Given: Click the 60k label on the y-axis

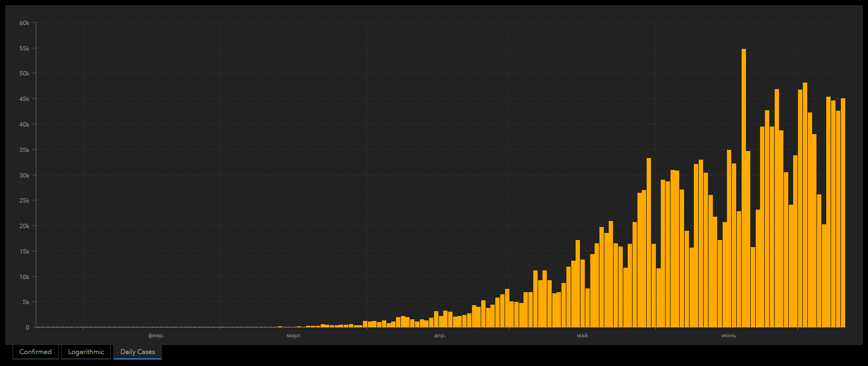Looking at the screenshot, I should pos(24,23).
